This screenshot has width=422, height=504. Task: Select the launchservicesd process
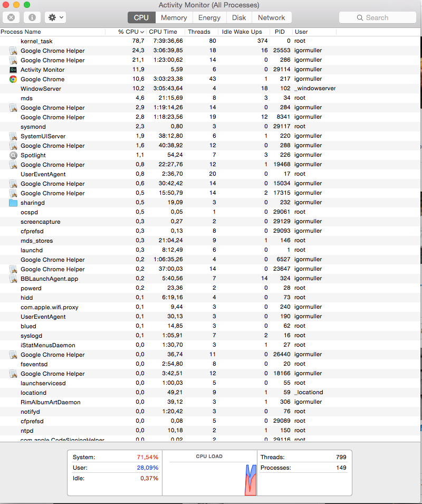210,383
